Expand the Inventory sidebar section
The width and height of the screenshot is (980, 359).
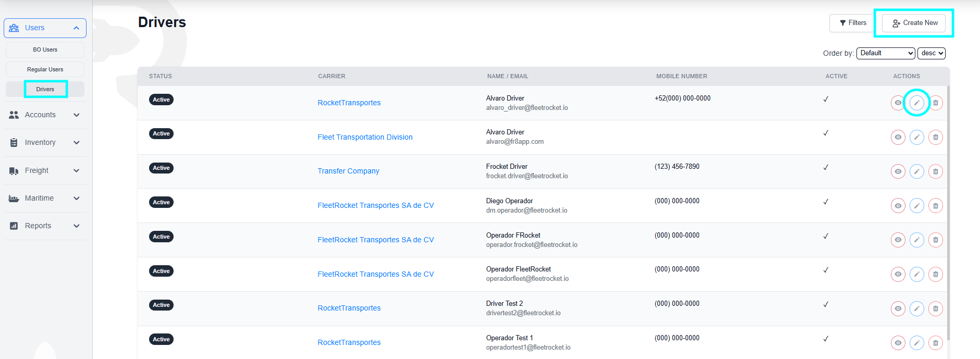45,142
